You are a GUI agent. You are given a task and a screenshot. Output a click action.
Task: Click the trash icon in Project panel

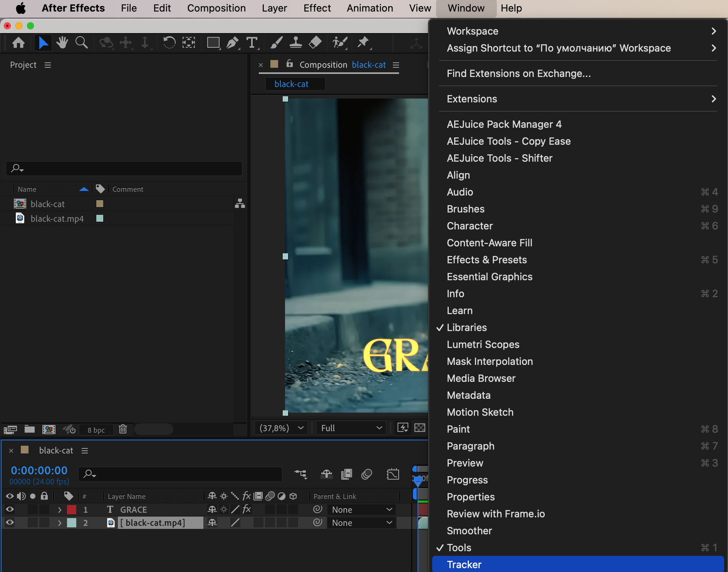click(x=123, y=429)
